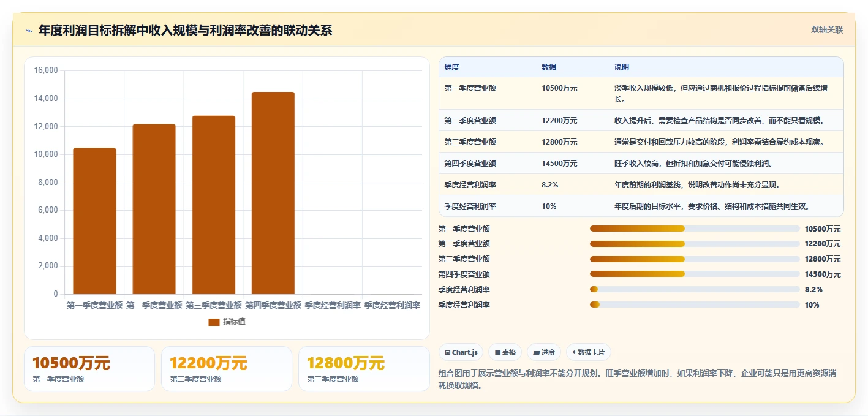The width and height of the screenshot is (868, 416).
Task: Click the 10% value in the table
Action: click(549, 206)
